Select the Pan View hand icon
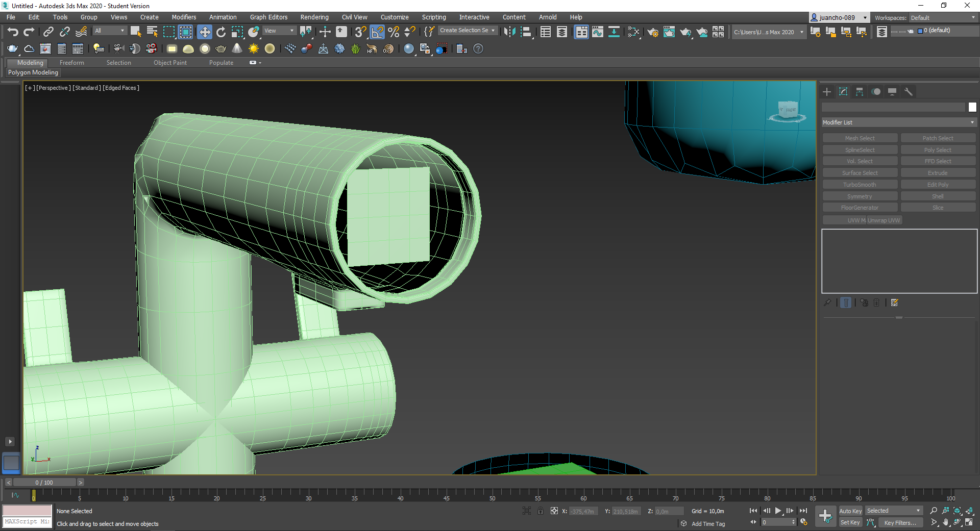Image resolution: width=980 pixels, height=531 pixels. pyautogui.click(x=946, y=522)
